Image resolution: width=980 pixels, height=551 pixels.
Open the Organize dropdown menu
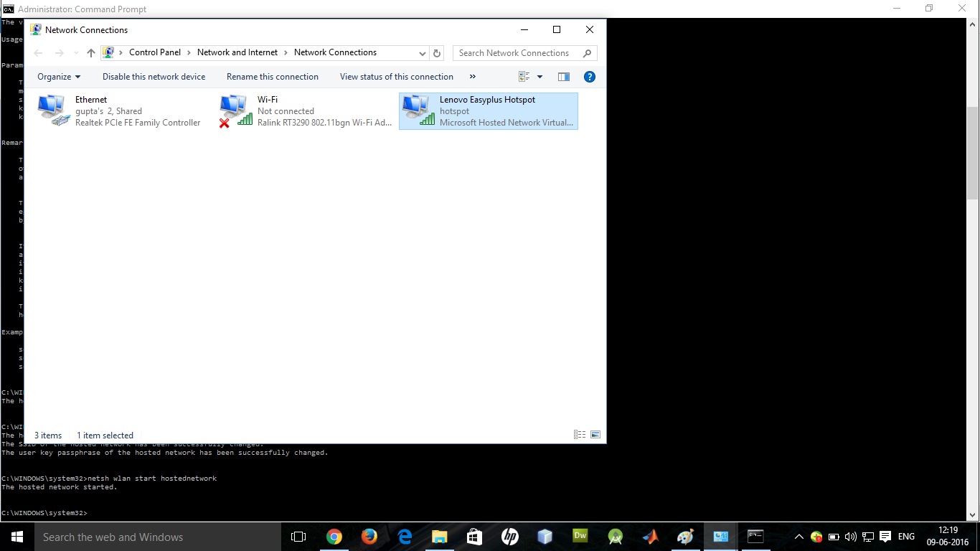pos(59,76)
